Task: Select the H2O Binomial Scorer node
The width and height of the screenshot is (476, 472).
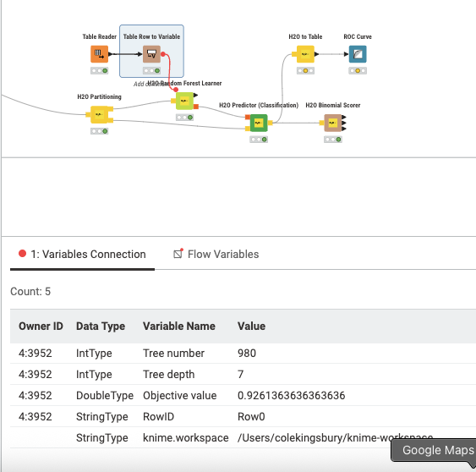Action: coord(333,123)
